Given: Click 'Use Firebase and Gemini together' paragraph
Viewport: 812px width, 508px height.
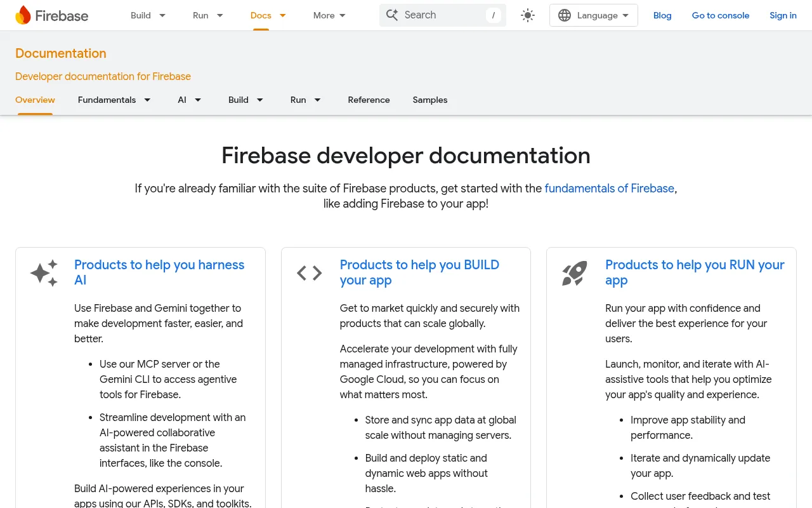Looking at the screenshot, I should coord(159,323).
